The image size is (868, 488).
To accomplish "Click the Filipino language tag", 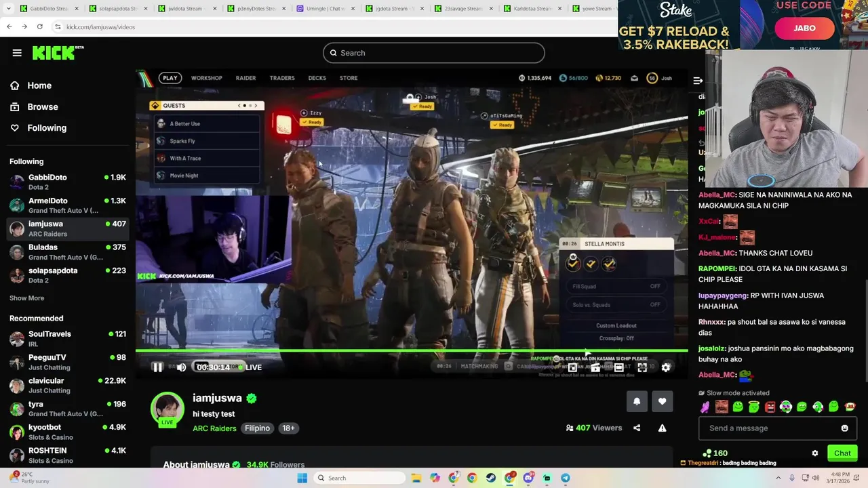I will point(257,428).
